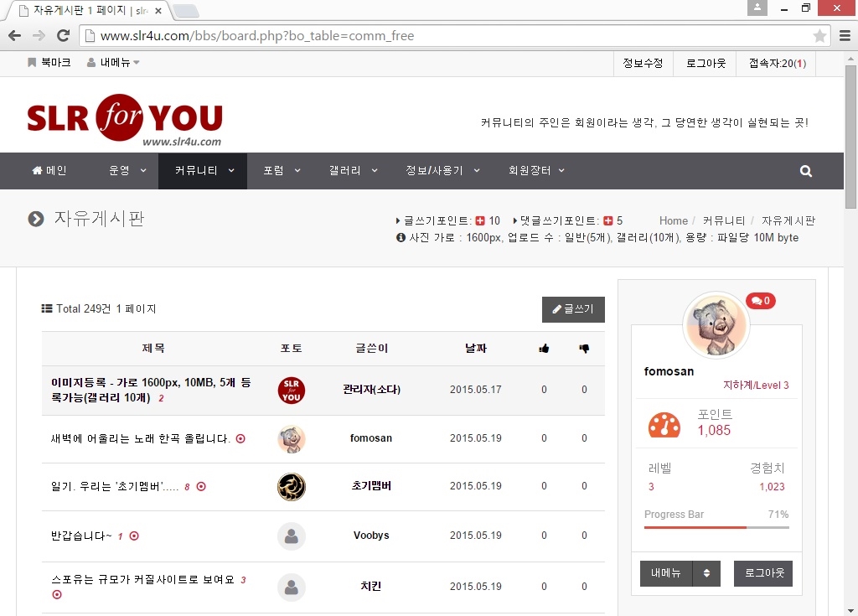Click the Chrome user profile icon
Viewport: 858px width, 616px height.
[x=757, y=8]
